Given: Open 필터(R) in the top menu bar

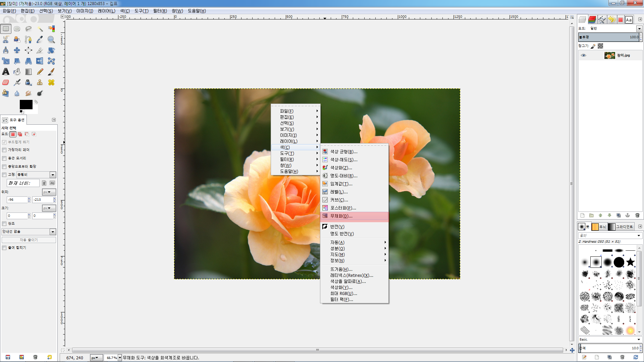Looking at the screenshot, I should (x=160, y=11).
